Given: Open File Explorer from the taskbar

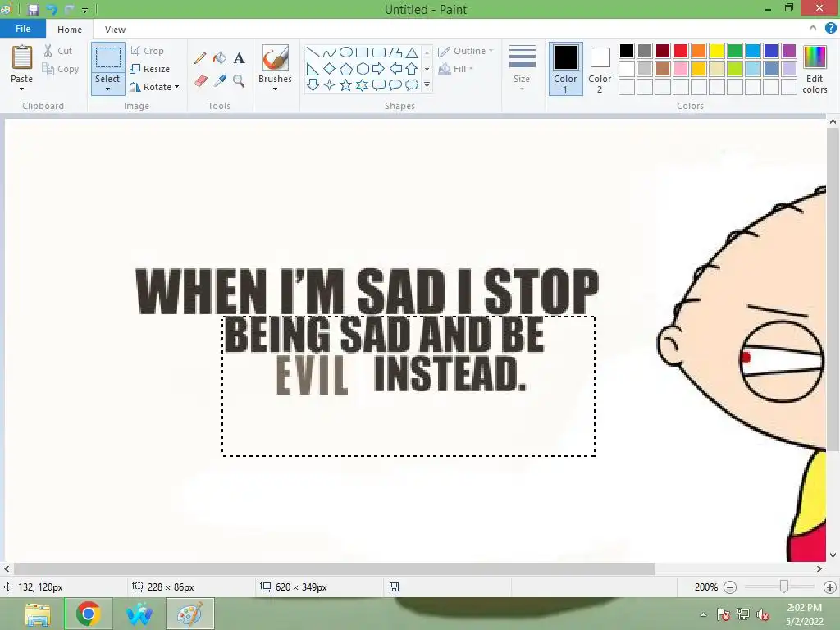Looking at the screenshot, I should 38,614.
